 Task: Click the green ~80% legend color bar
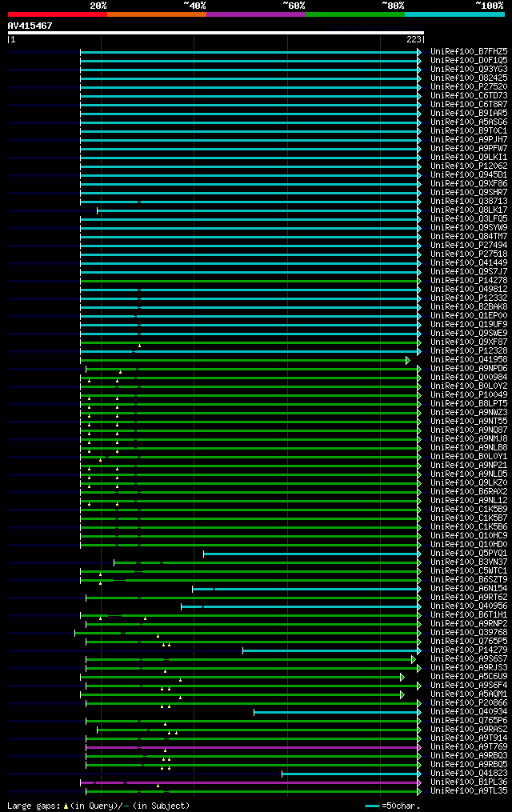point(355,14)
